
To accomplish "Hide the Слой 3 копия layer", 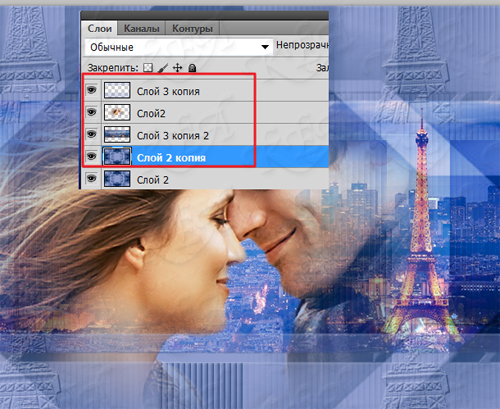I will (x=91, y=90).
